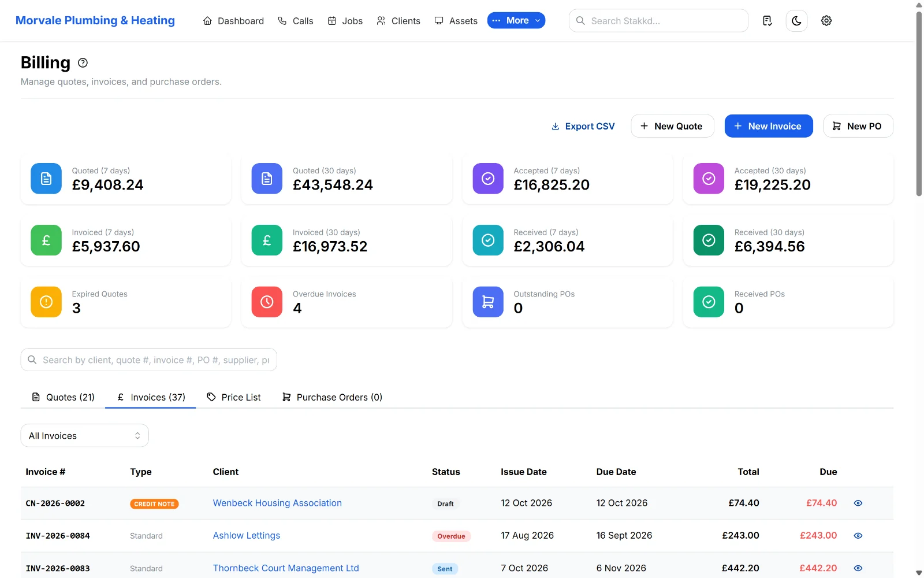Screen dimensions: 924x578
Task: Open the Calls navigation item
Action: point(296,21)
